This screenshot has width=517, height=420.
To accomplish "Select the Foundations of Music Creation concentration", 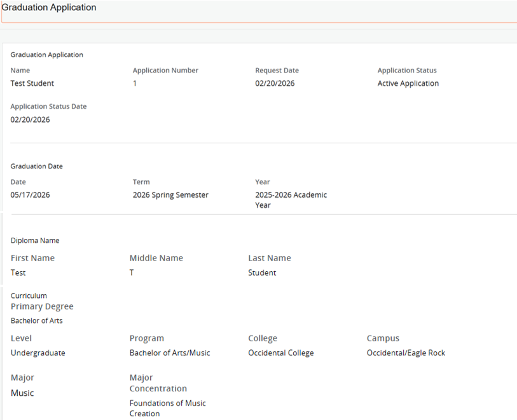I will point(167,408).
